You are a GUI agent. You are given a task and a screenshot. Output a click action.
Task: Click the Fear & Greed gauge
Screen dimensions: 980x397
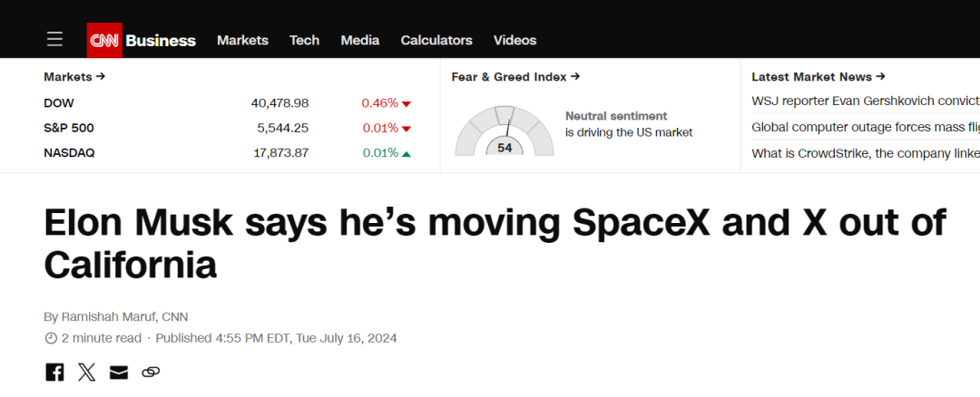pyautogui.click(x=504, y=131)
